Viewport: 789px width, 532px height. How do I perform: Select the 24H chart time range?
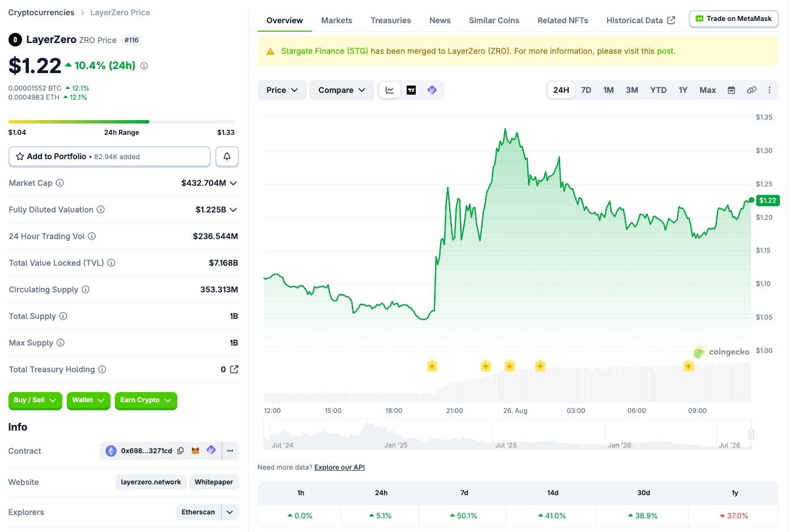coord(561,90)
